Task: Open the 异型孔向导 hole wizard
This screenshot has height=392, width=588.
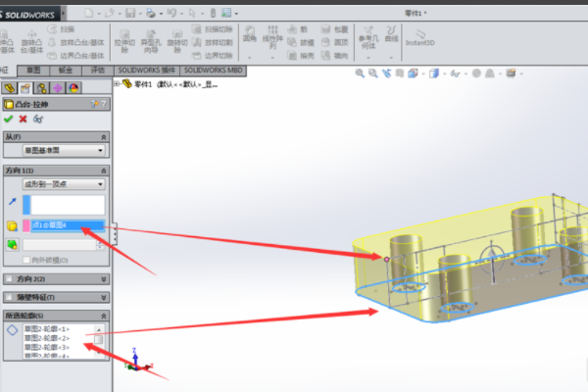Action: tap(151, 42)
